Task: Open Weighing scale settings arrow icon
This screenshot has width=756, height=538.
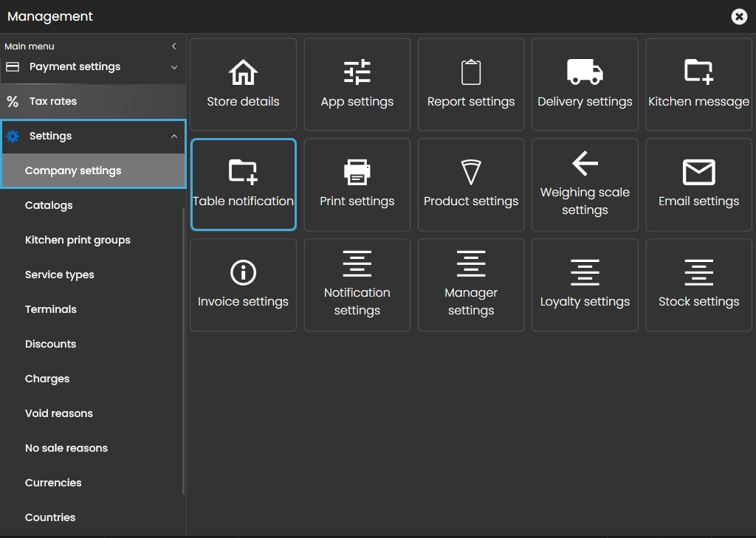Action: pyautogui.click(x=585, y=163)
